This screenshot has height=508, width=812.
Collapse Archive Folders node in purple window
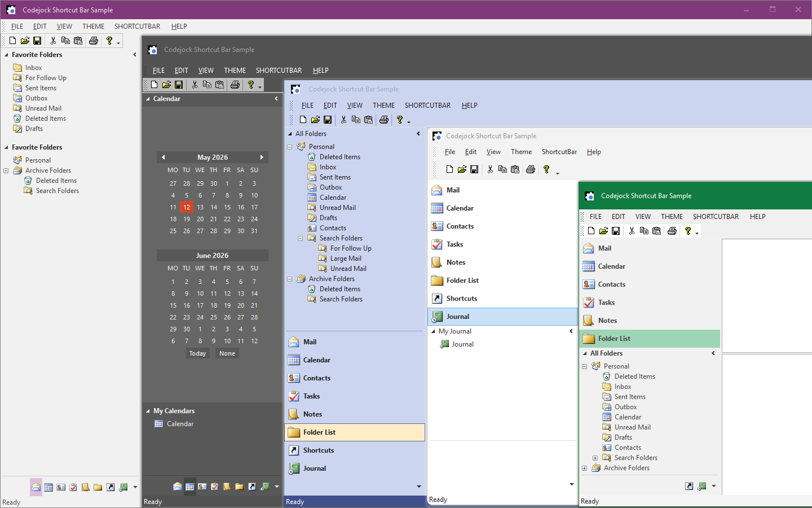6,170
